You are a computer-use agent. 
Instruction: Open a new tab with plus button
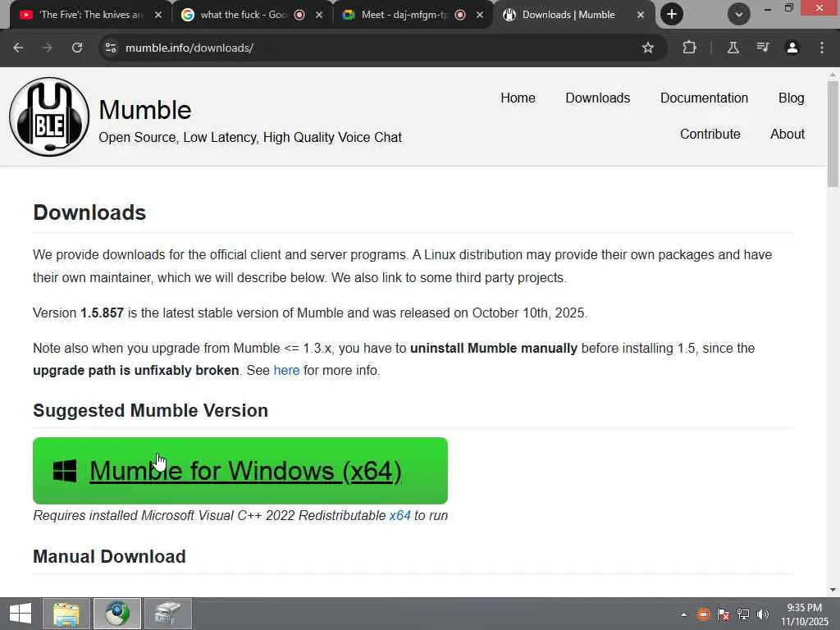(x=672, y=15)
